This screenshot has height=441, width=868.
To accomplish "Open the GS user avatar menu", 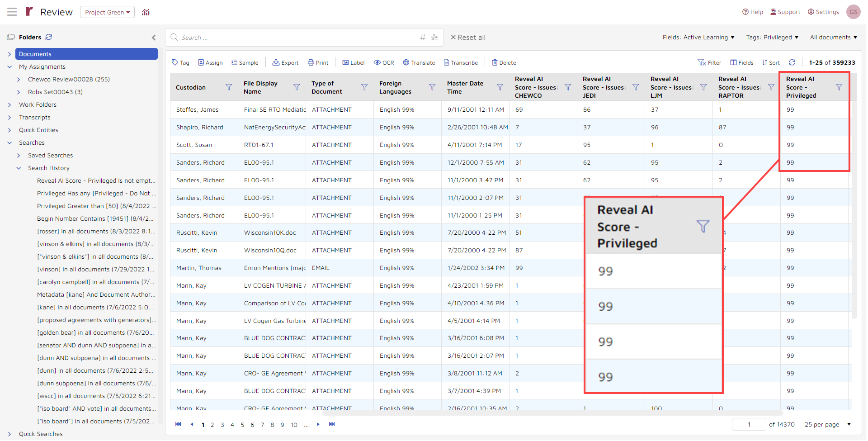I will click(854, 12).
